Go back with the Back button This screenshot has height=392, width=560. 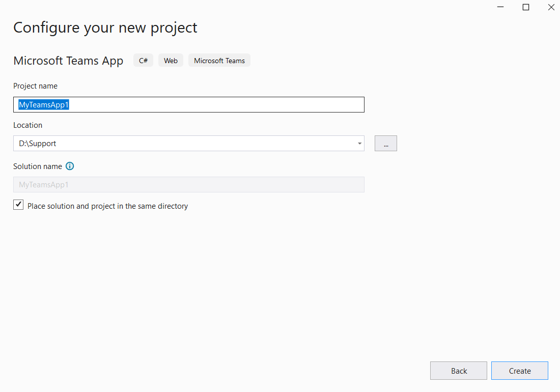click(x=458, y=371)
